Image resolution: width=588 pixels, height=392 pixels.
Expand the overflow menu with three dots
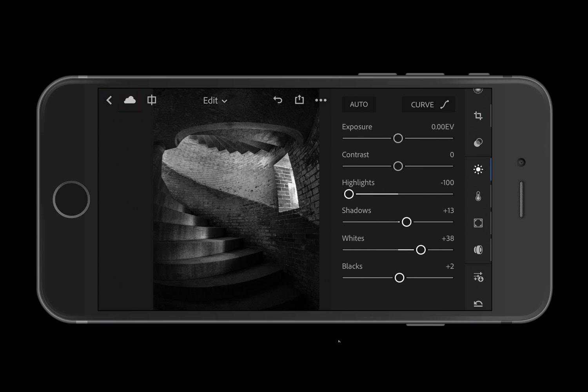(x=321, y=101)
